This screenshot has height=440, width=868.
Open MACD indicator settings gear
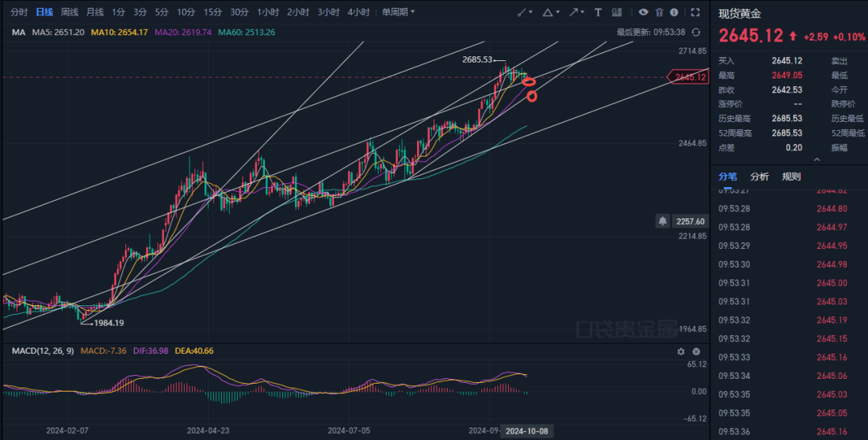coord(681,352)
